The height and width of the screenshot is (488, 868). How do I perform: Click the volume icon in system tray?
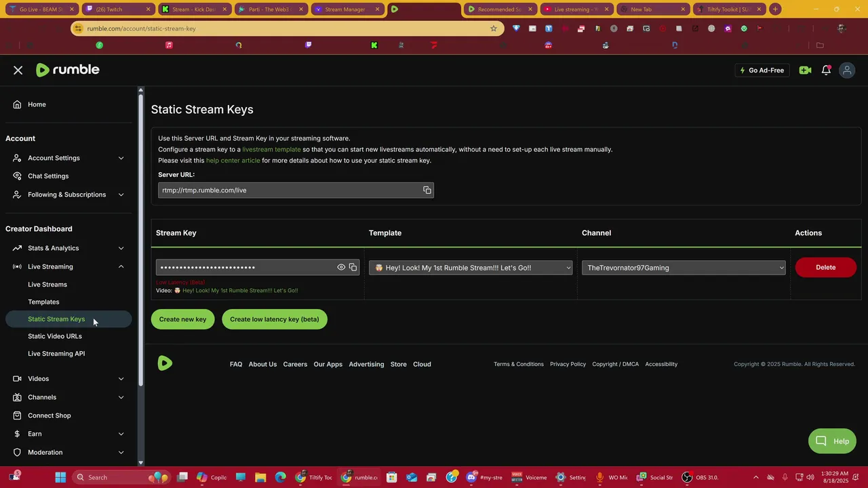811,477
